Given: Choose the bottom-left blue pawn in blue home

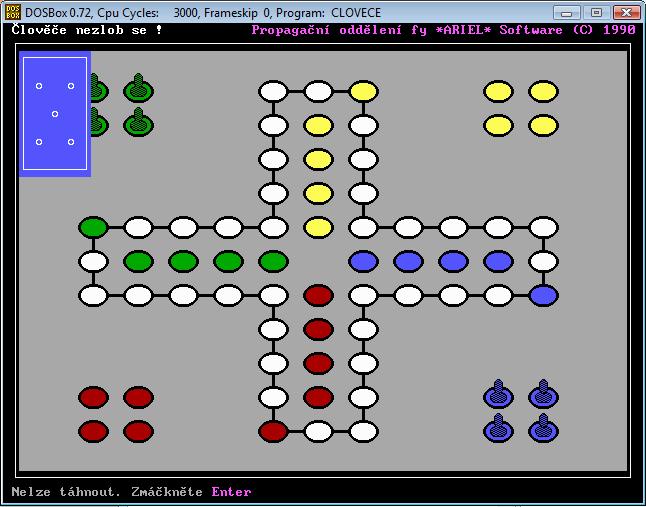Looking at the screenshot, I should [x=497, y=429].
